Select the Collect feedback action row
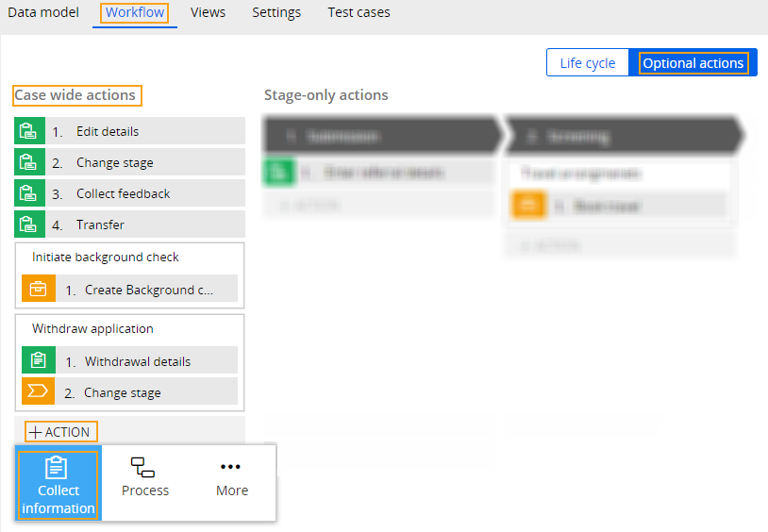This screenshot has width=768, height=532. (130, 193)
